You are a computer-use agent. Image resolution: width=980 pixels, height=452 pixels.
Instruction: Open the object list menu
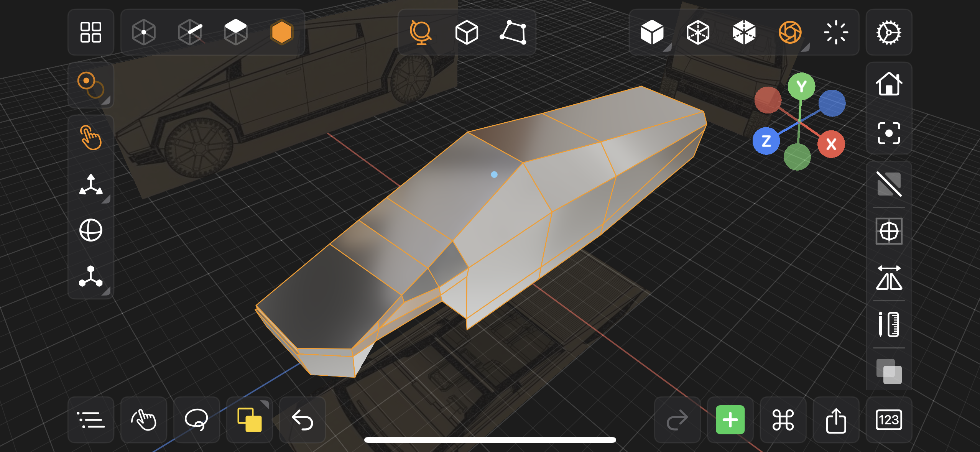click(91, 420)
